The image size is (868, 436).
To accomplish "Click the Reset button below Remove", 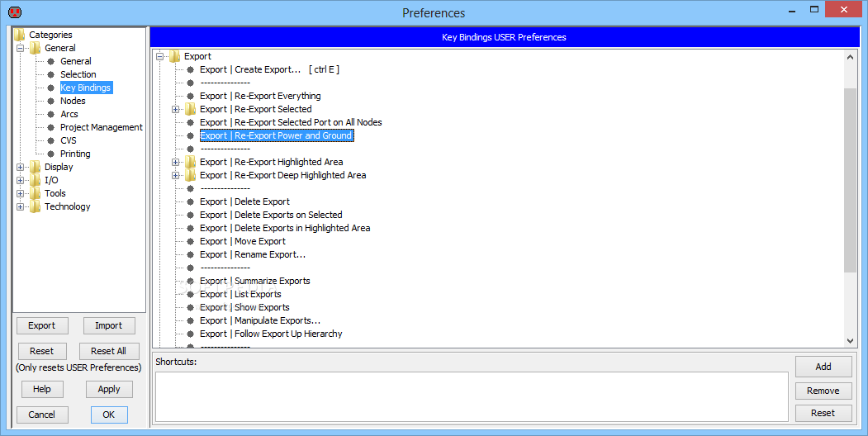I will tap(823, 413).
